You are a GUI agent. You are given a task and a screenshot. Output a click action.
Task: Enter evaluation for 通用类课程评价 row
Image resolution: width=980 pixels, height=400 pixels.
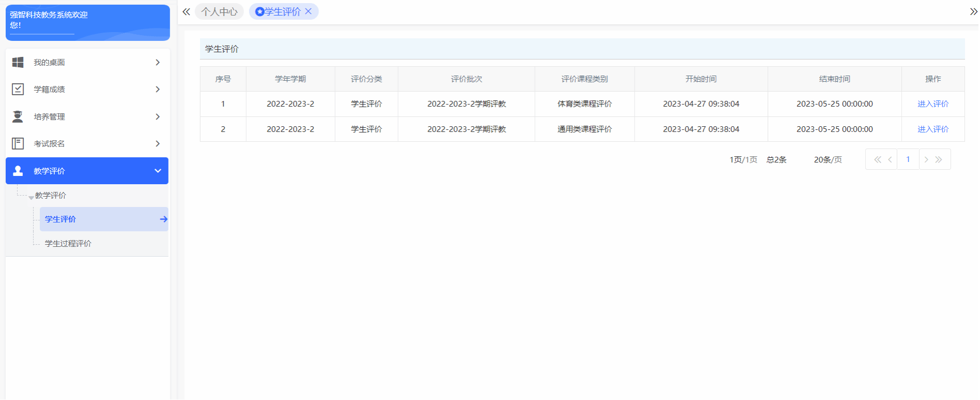(932, 129)
